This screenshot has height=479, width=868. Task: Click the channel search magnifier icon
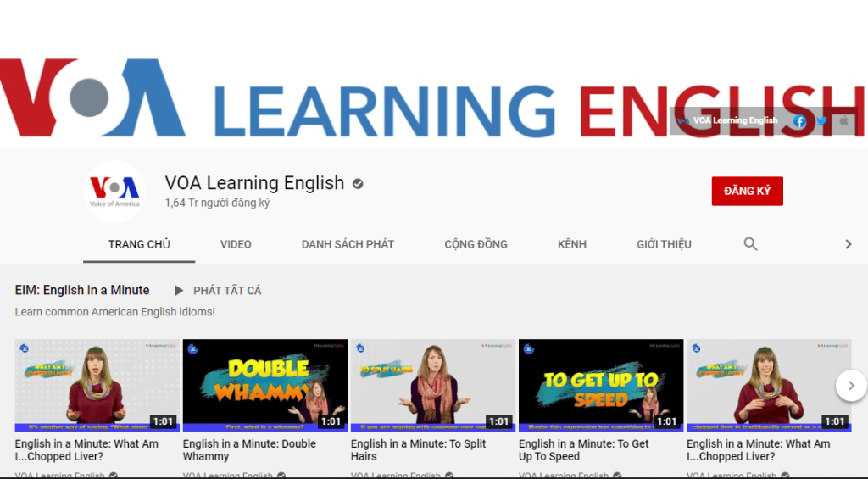(x=751, y=244)
